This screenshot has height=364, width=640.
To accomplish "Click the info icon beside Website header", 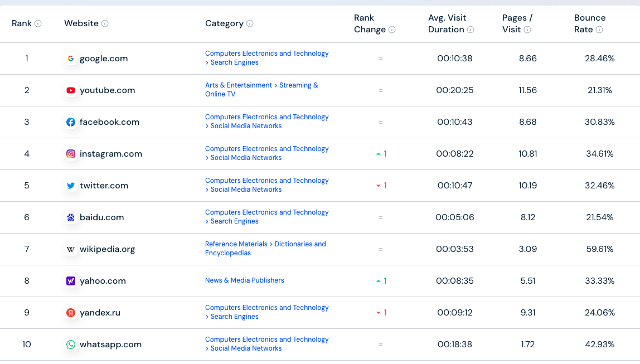I will tap(105, 23).
